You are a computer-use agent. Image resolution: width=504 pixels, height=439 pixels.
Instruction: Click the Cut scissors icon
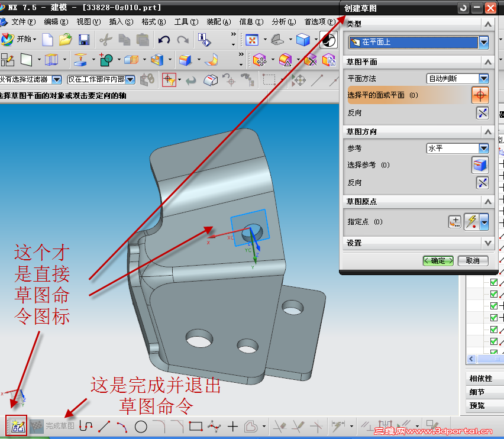[105, 40]
